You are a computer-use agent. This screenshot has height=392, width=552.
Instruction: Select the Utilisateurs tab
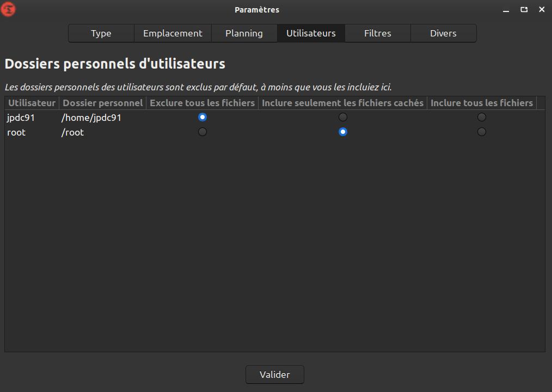click(x=311, y=33)
